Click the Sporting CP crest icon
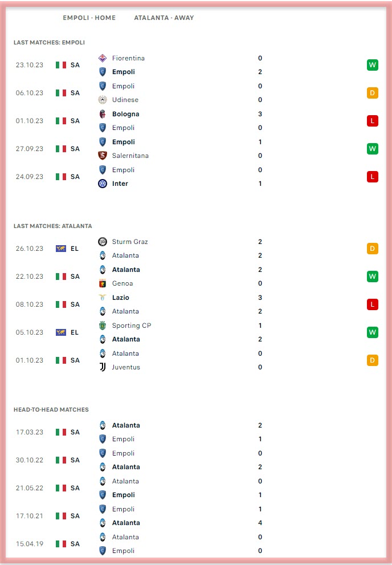392x565 pixels. [103, 326]
